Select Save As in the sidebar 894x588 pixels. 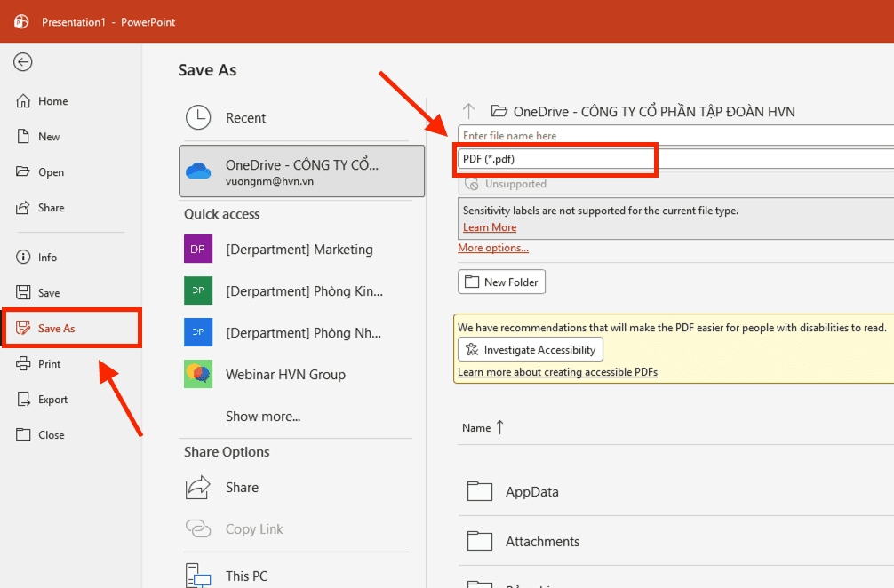pyautogui.click(x=72, y=328)
